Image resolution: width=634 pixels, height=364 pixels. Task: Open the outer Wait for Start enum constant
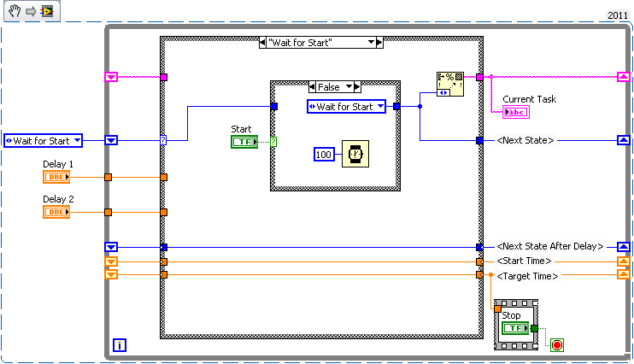point(43,140)
